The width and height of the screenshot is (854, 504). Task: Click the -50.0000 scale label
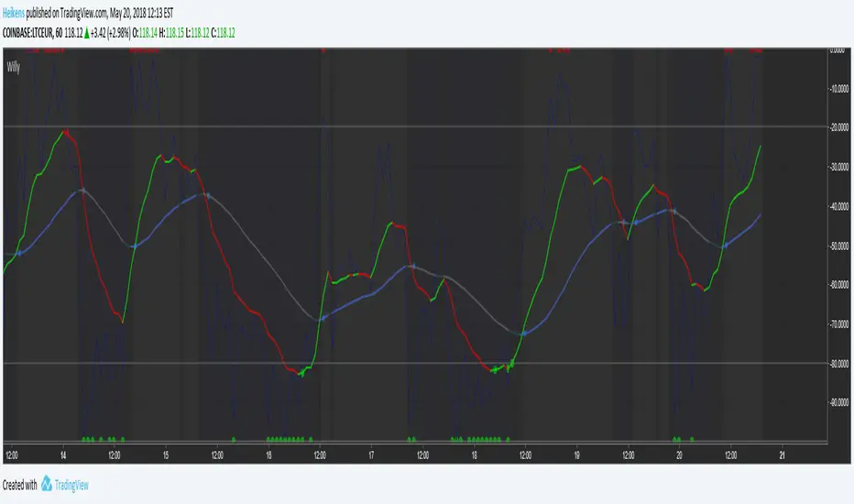[838, 246]
